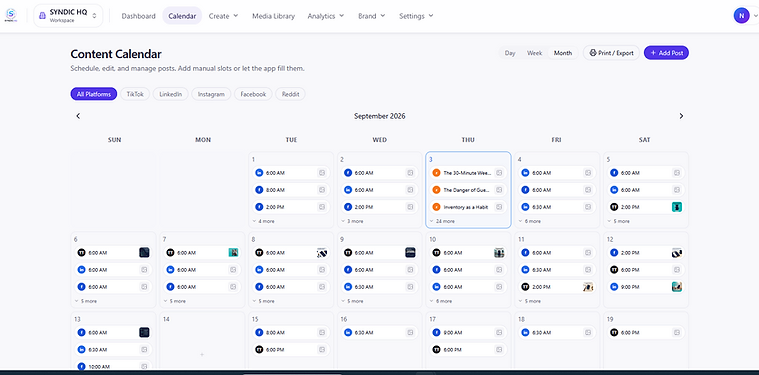Filter calendar by TikTok
Image resolution: width=759 pixels, height=375 pixels.
(x=135, y=94)
